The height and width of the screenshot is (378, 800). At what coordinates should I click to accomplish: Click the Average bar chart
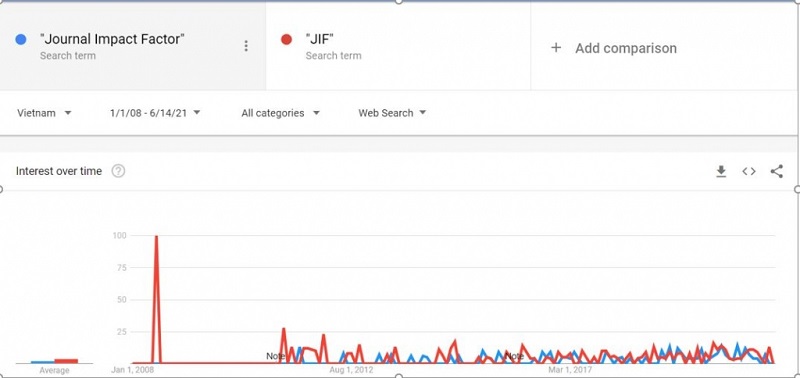coord(55,361)
